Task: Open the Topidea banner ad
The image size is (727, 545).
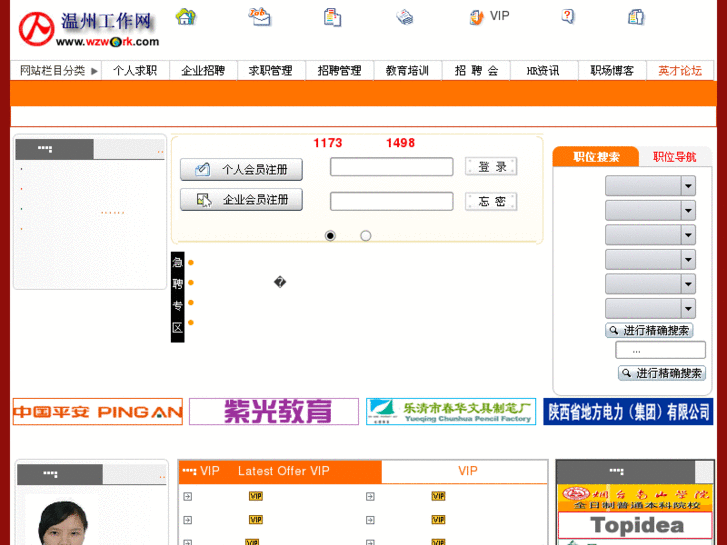Action: [635, 526]
